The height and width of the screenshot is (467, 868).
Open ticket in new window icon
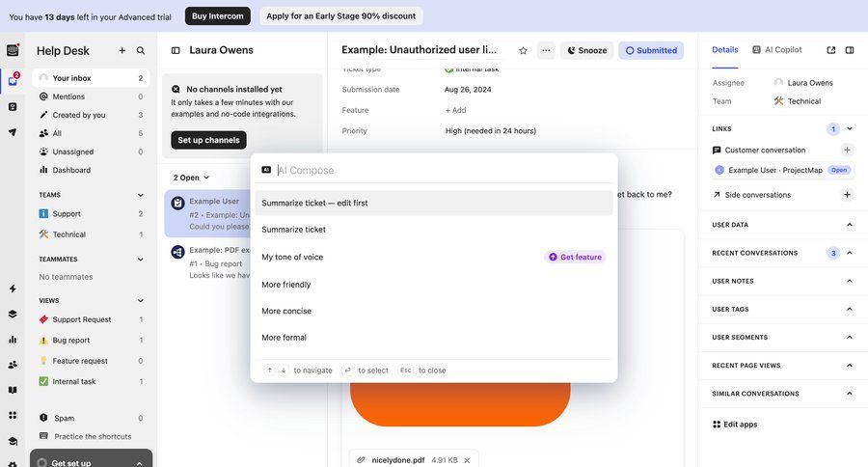click(831, 50)
